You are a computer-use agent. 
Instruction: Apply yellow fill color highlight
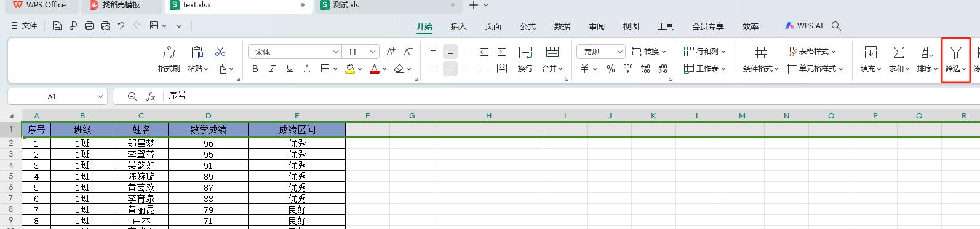point(350,69)
